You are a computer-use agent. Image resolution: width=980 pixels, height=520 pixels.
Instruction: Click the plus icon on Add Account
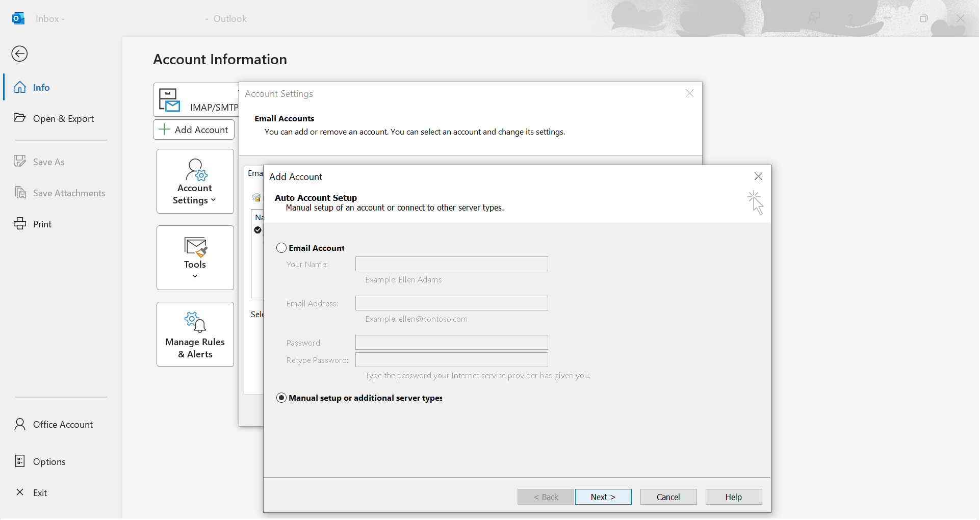(x=164, y=129)
